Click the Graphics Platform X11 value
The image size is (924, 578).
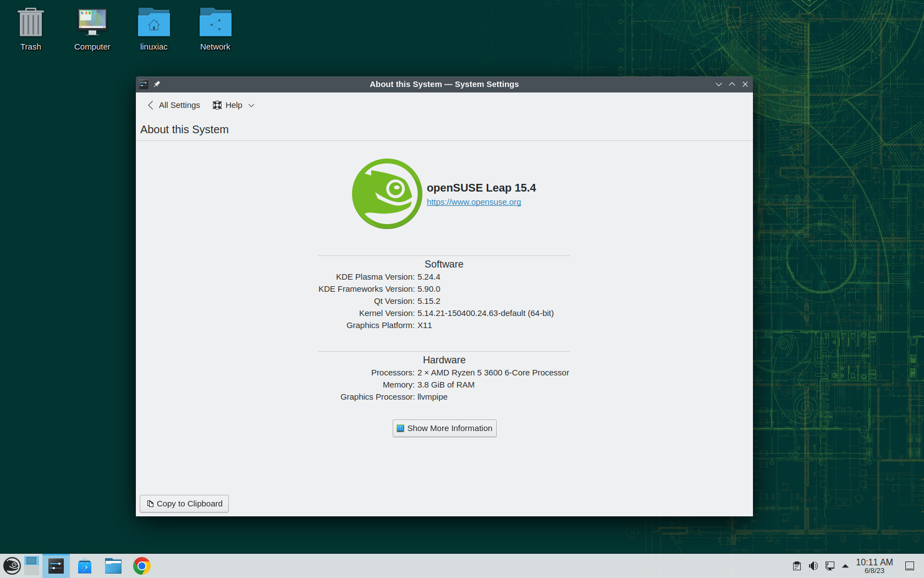click(425, 325)
